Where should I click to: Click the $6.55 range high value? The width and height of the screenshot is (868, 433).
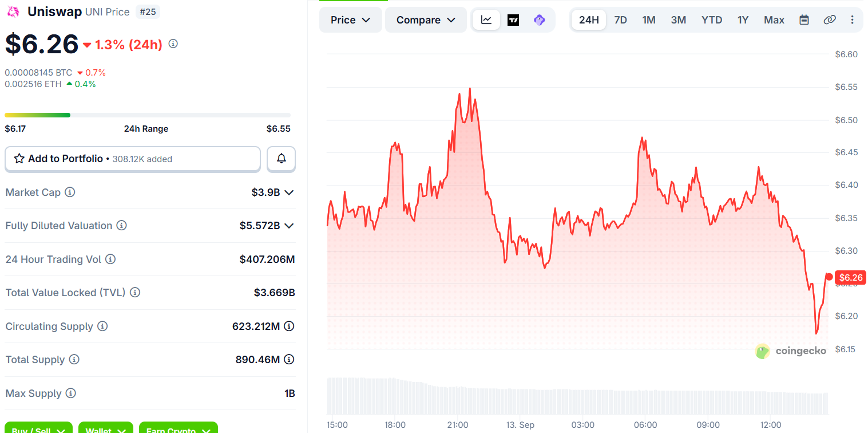tap(279, 129)
